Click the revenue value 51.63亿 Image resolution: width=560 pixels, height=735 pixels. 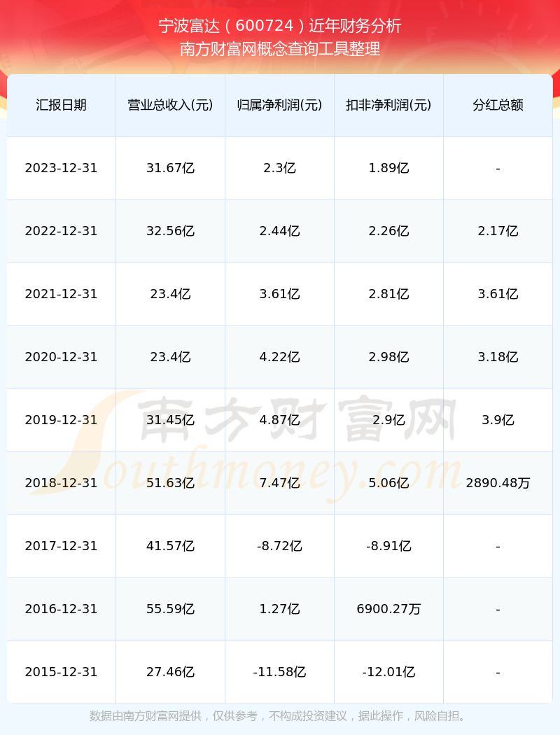[171, 483]
